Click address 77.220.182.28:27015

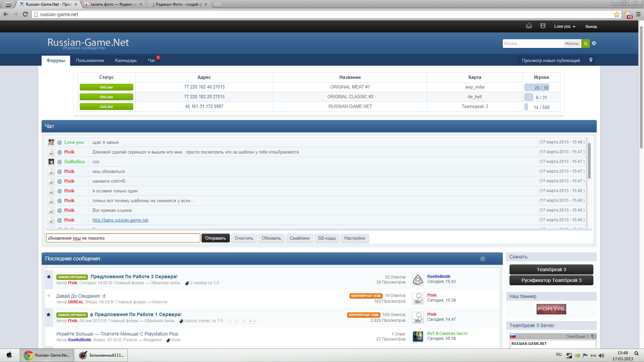coord(204,97)
